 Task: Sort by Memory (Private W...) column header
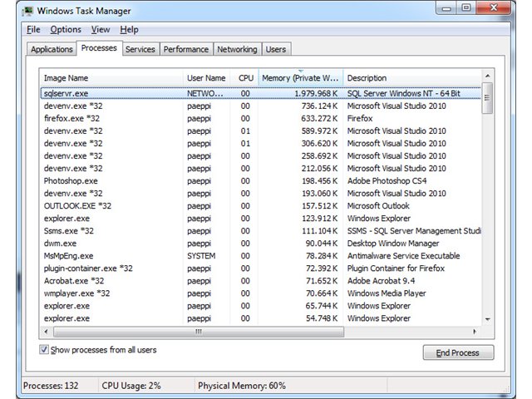301,78
